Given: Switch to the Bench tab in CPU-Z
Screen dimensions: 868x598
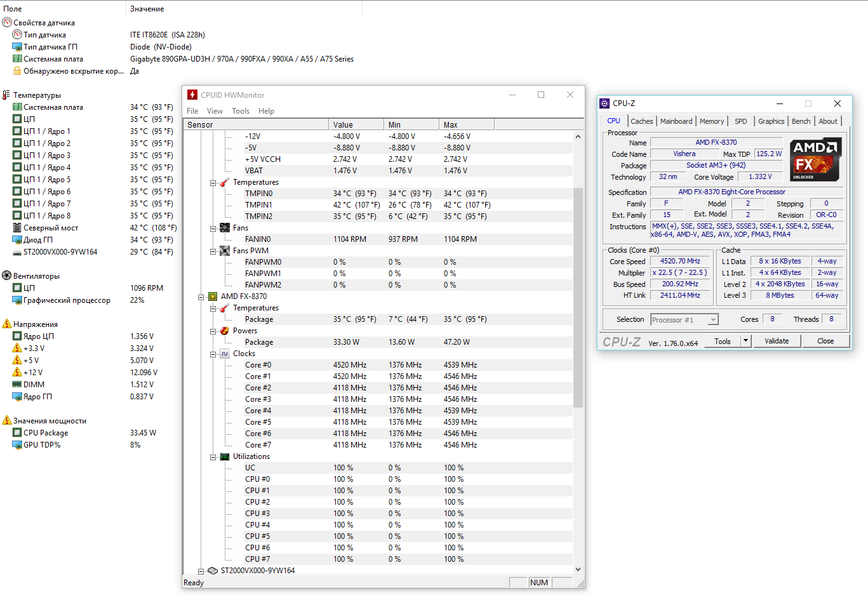Looking at the screenshot, I should pos(801,121).
